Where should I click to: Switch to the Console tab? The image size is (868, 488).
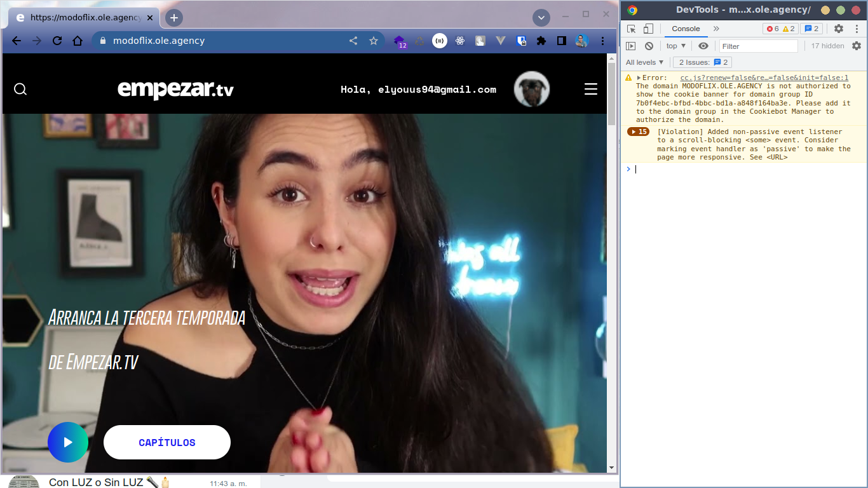point(686,29)
